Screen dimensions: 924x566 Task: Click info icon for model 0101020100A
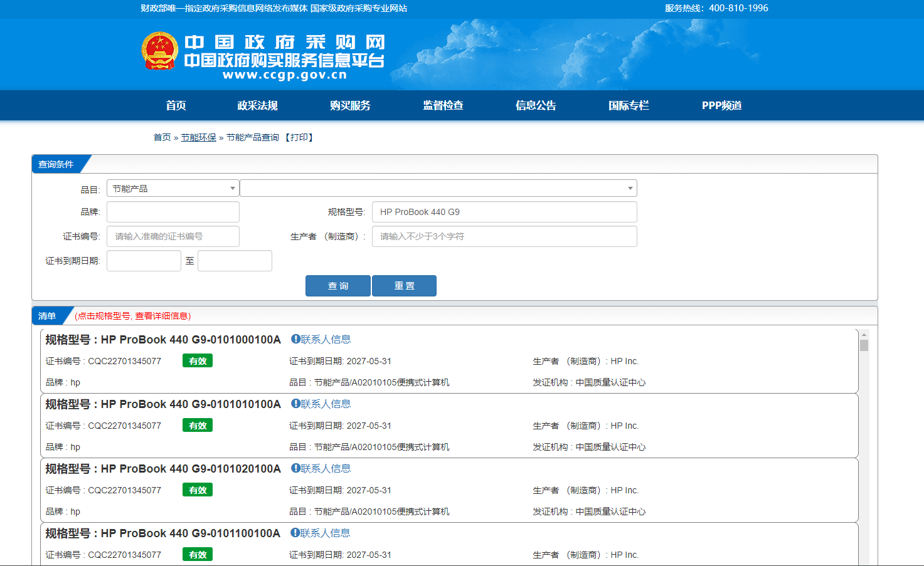point(295,468)
